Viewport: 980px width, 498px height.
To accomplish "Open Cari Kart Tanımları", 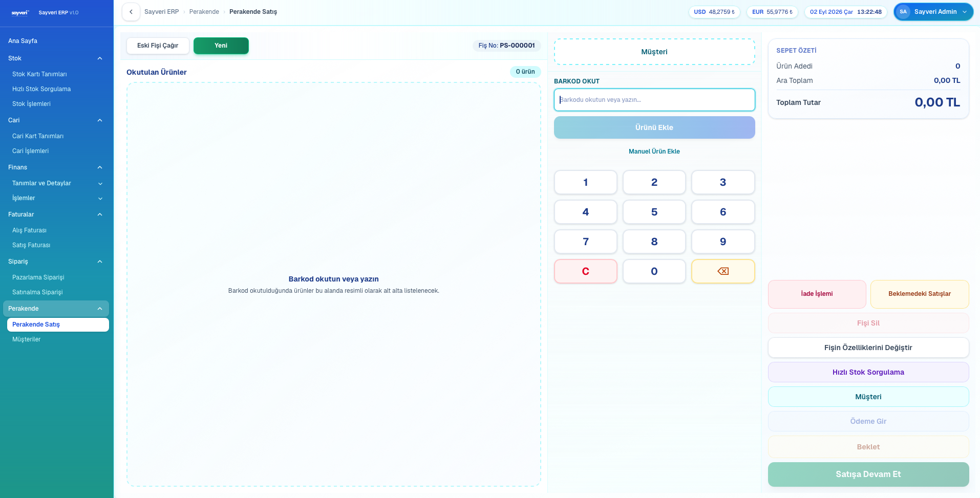I will pyautogui.click(x=58, y=136).
